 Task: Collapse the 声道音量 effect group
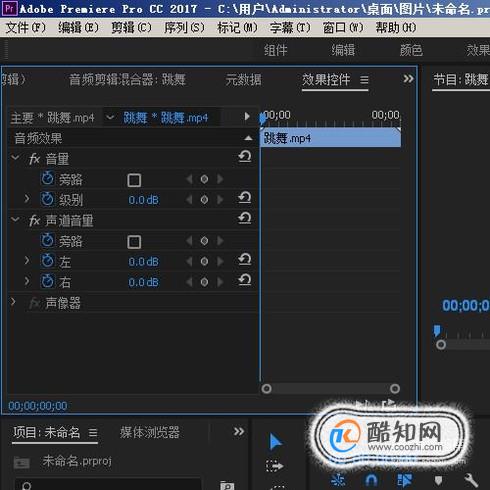click(15, 220)
